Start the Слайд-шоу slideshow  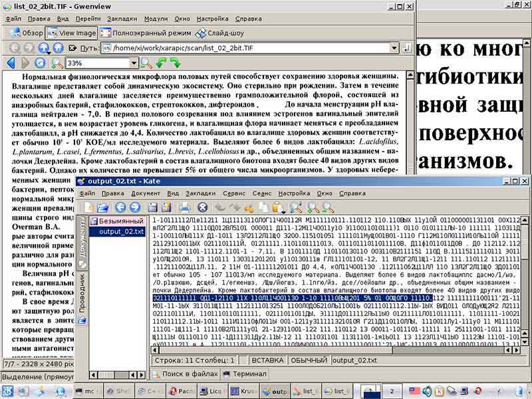221,33
